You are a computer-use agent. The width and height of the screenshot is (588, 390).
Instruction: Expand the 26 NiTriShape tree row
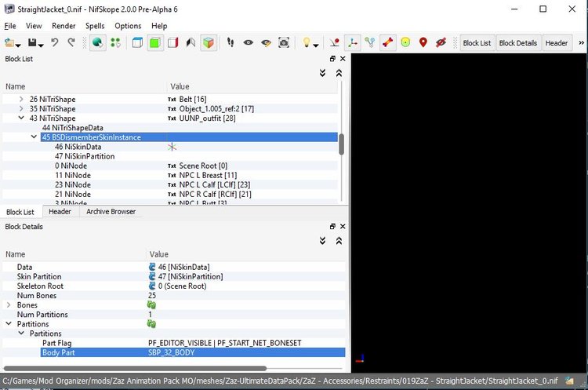pyautogui.click(x=21, y=99)
